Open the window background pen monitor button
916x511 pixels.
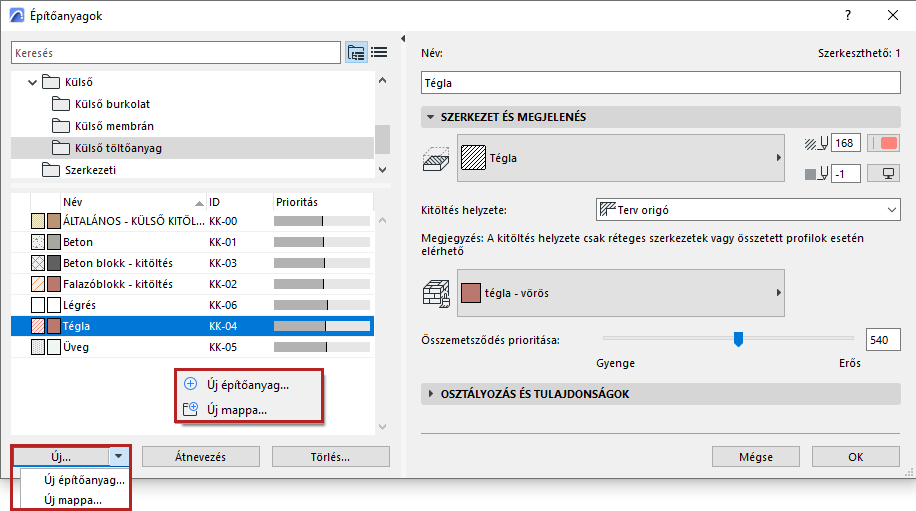[883, 173]
